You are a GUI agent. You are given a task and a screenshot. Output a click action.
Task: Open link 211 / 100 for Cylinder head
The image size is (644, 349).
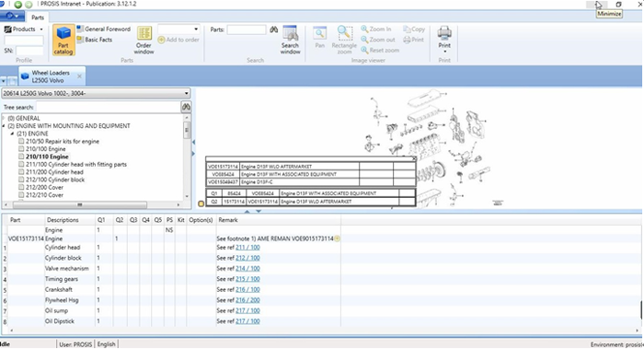point(247,248)
